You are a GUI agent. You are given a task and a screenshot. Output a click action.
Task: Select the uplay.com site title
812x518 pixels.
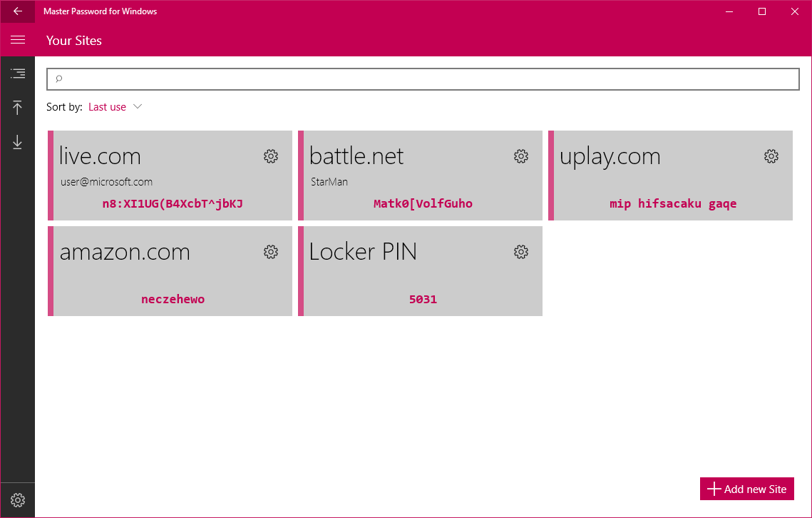click(610, 157)
